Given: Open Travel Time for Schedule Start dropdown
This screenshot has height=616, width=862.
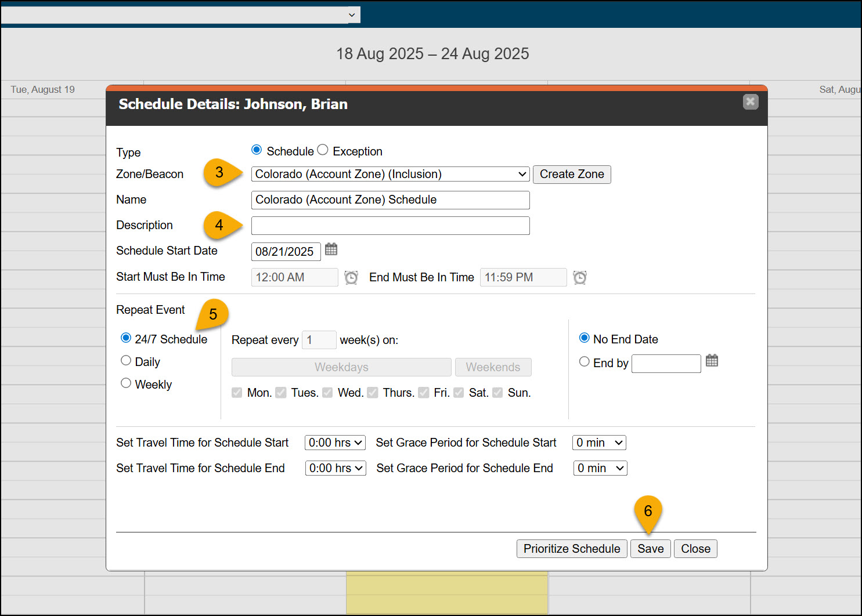Looking at the screenshot, I should [335, 443].
